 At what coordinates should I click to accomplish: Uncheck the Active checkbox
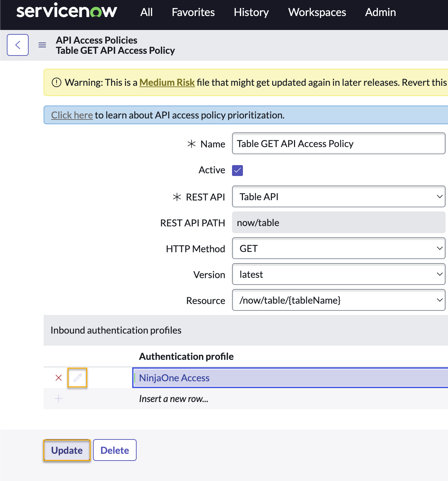pyautogui.click(x=237, y=170)
